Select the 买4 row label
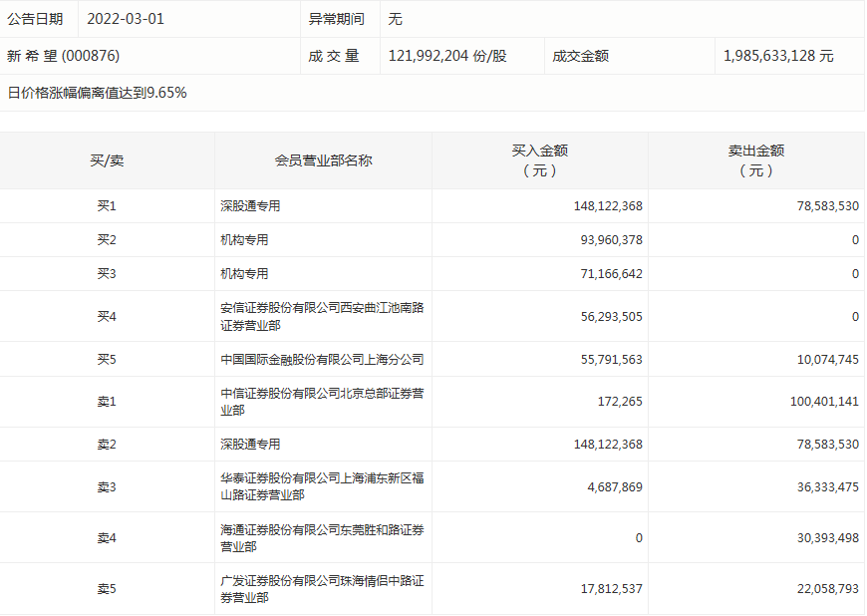This screenshot has width=867, height=616. (107, 317)
